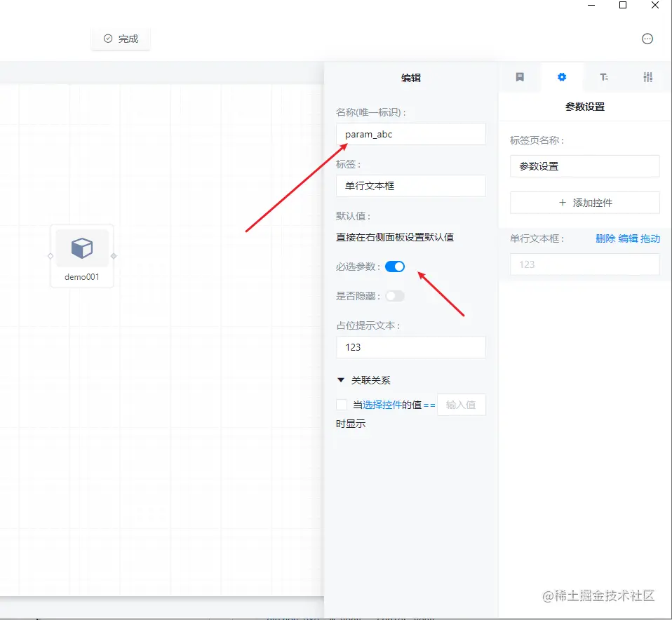Click the 完成 button
Viewport: 672px width, 620px height.
tap(121, 39)
